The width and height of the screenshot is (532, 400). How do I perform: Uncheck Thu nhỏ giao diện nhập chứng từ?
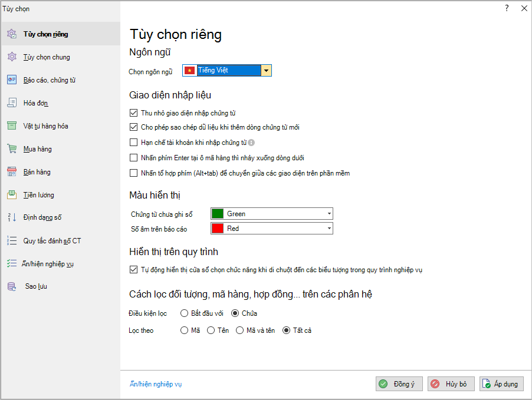tap(133, 113)
